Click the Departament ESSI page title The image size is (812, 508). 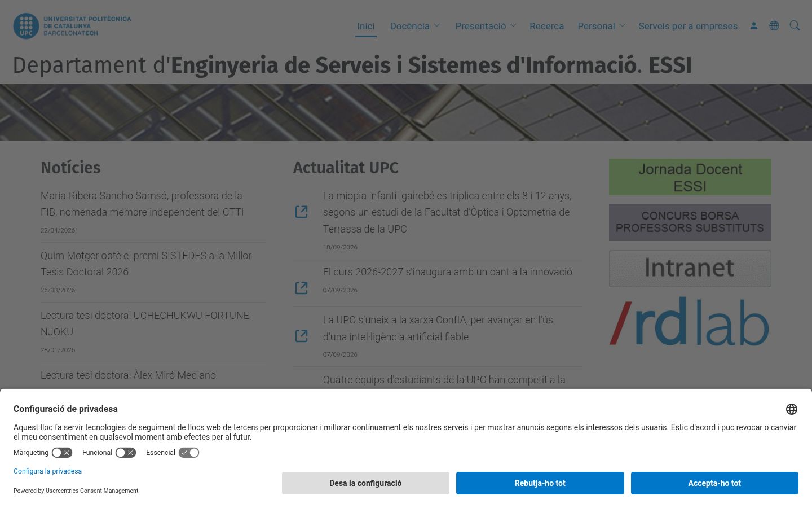[352, 65]
